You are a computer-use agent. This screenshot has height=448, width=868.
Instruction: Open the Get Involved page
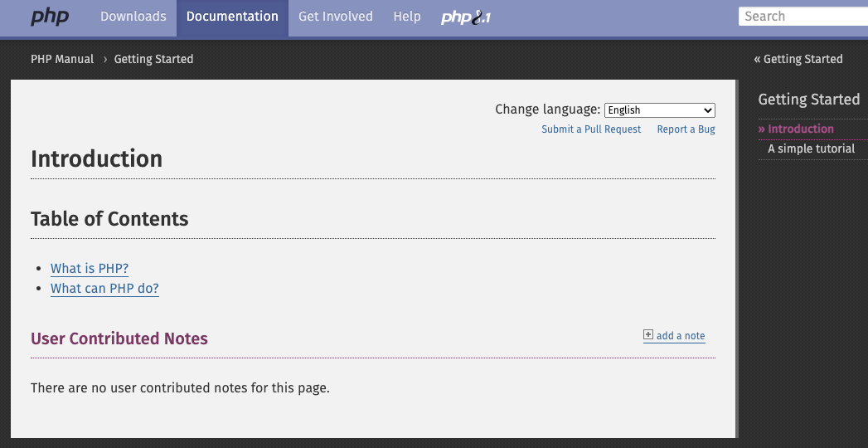click(x=336, y=17)
